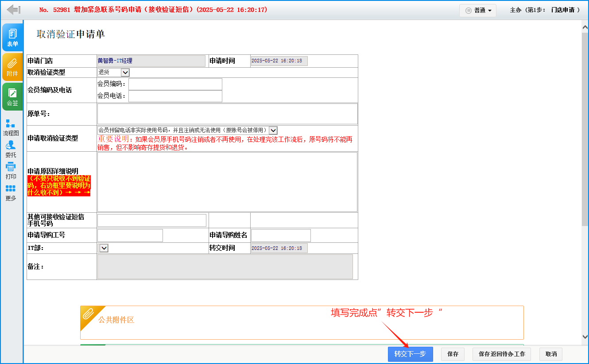The width and height of the screenshot is (589, 364).
Task: Focus the 会员编码 input field
Action: pyautogui.click(x=175, y=84)
